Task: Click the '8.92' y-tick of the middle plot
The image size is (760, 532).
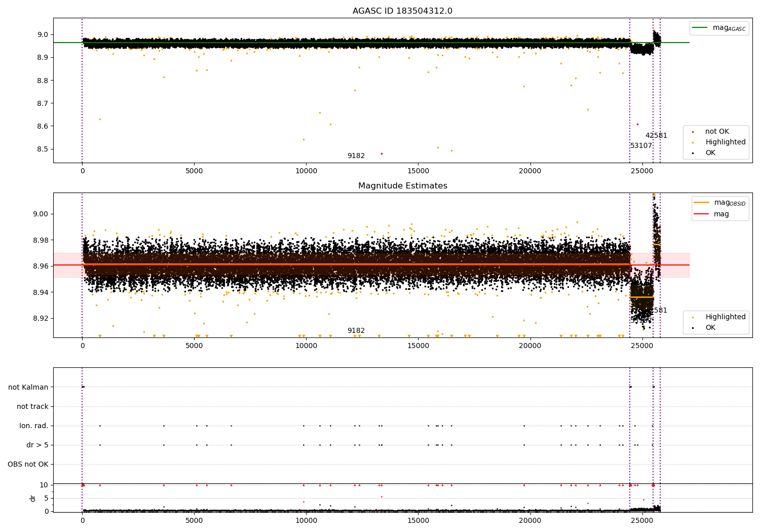Action: (41, 318)
